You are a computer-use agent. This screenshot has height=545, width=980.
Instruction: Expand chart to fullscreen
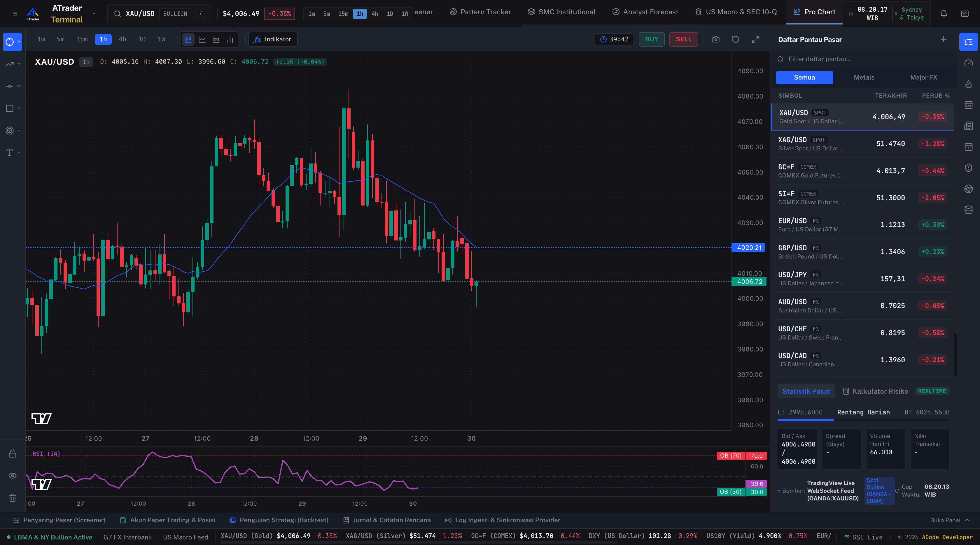755,39
